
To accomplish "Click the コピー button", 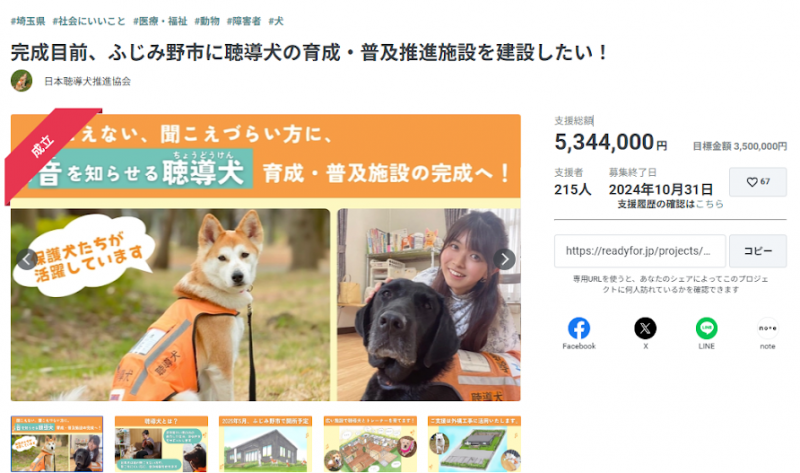I will (758, 251).
